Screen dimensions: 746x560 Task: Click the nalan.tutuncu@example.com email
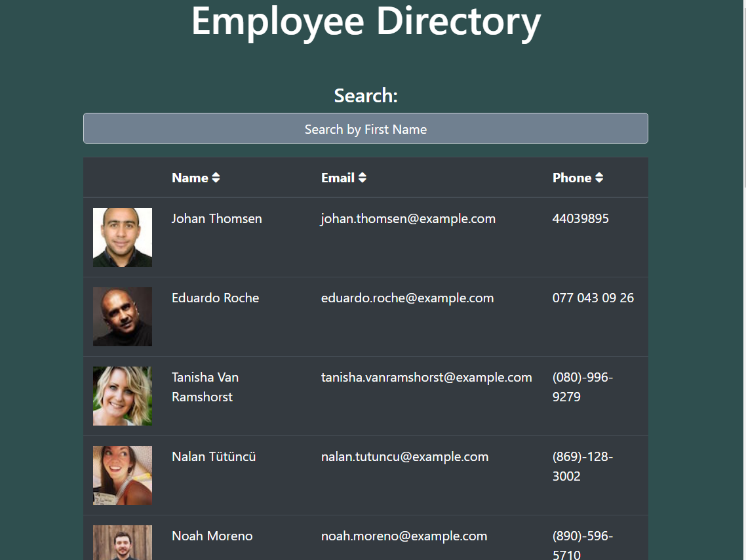(404, 456)
